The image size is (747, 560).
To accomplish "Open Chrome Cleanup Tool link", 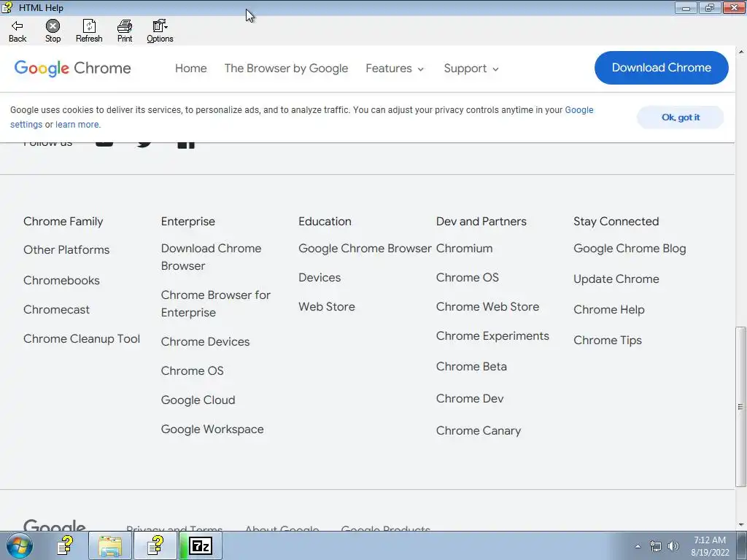I will click(82, 338).
